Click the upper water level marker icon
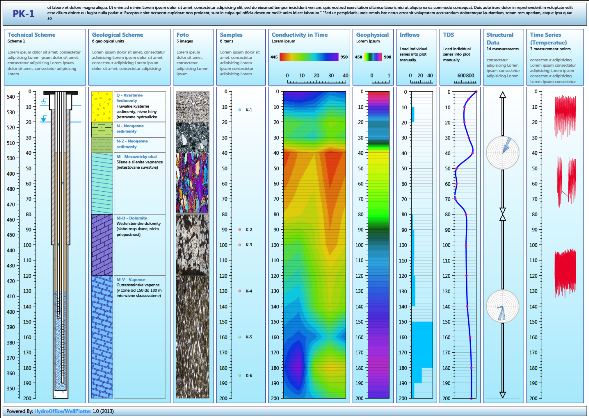 (44, 101)
